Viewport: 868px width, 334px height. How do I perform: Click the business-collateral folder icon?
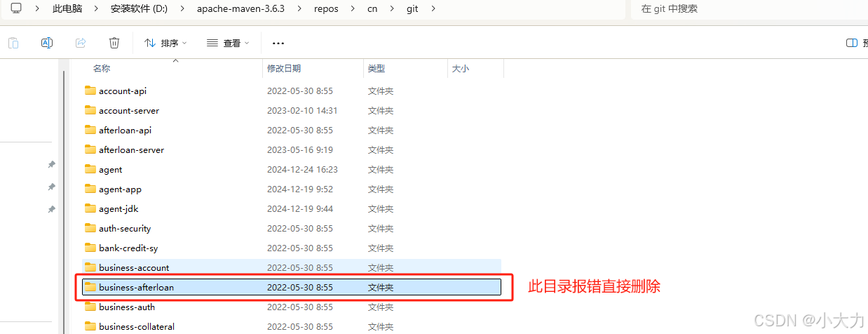tap(90, 326)
